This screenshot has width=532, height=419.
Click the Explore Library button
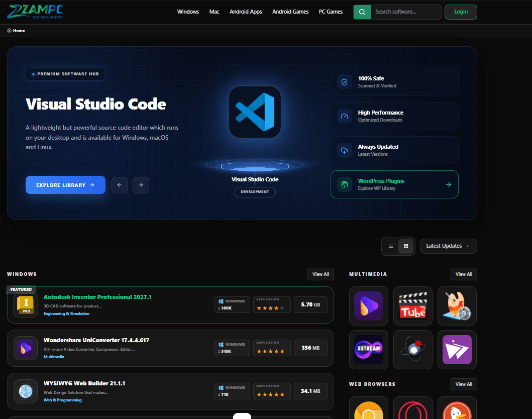pos(65,185)
